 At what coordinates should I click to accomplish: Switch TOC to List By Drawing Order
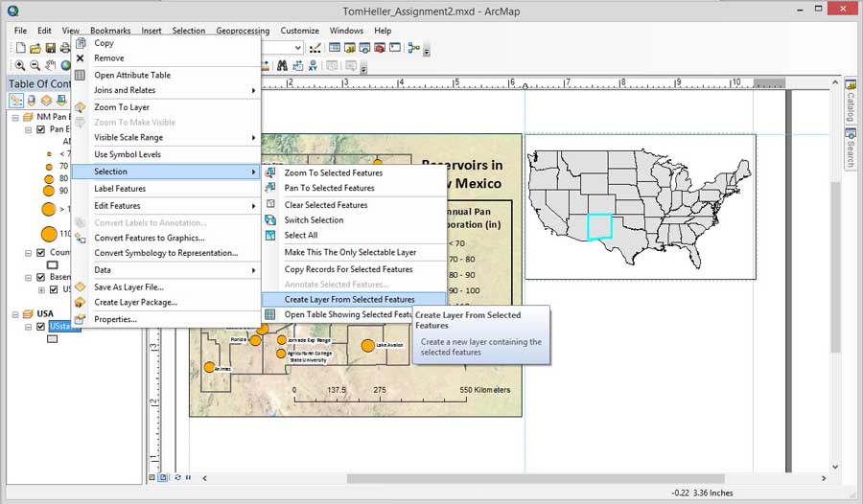pyautogui.click(x=16, y=101)
